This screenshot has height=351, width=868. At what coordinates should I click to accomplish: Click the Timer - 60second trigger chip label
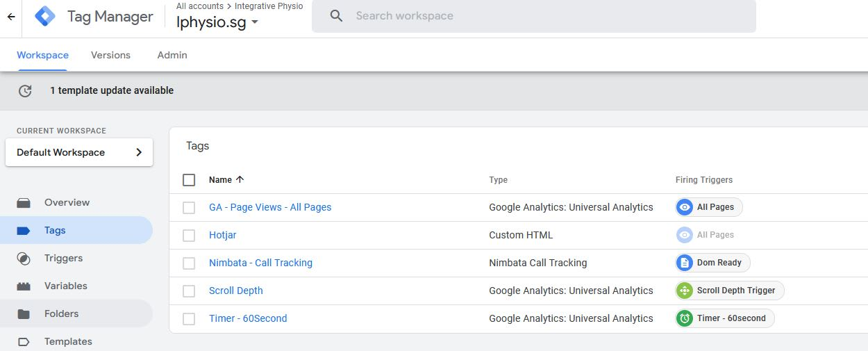(731, 318)
